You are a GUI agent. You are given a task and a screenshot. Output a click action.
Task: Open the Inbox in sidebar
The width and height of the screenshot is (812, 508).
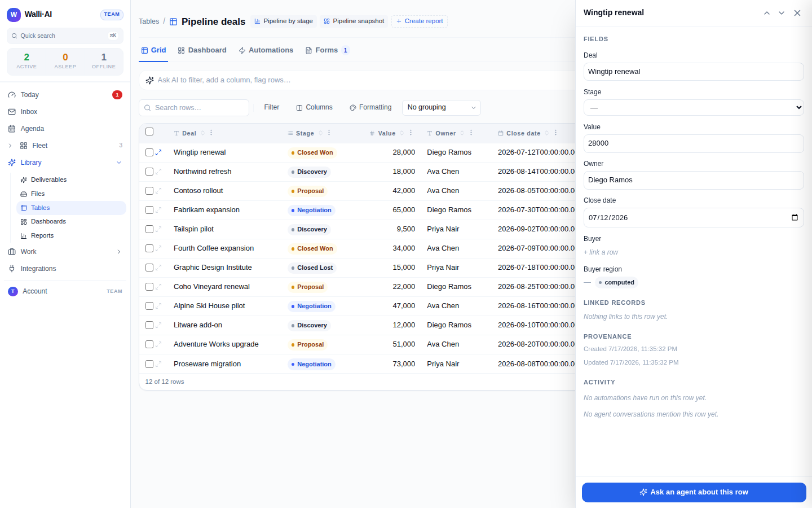(x=65, y=112)
